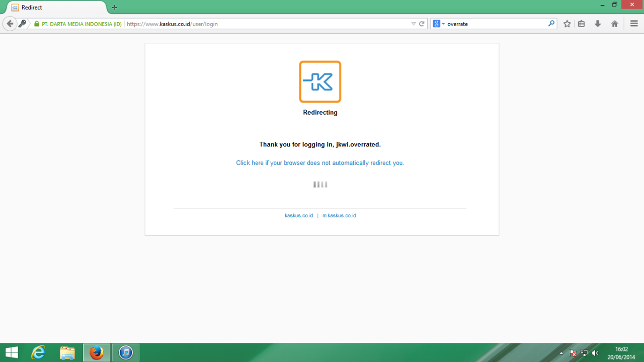Click the iTunes taskbar icon

tap(126, 352)
